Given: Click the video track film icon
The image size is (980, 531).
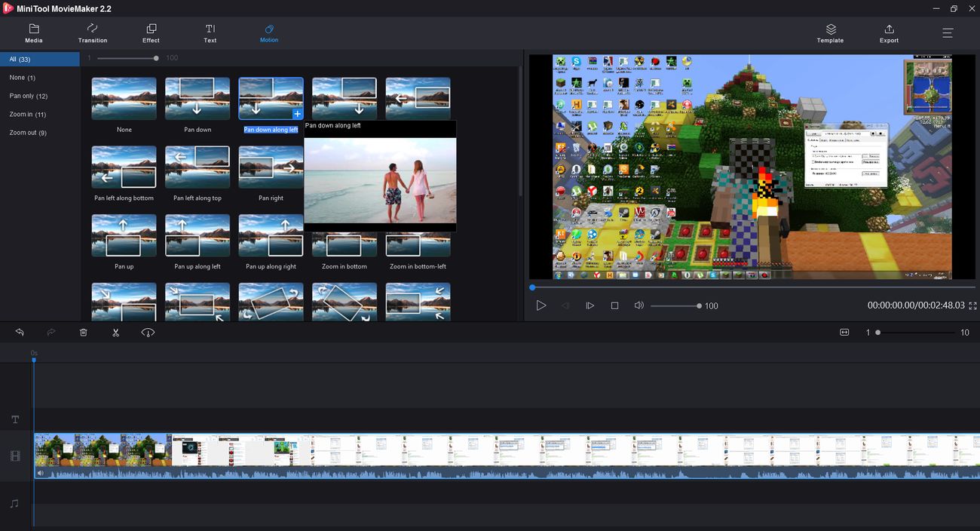Looking at the screenshot, I should pyautogui.click(x=15, y=456).
